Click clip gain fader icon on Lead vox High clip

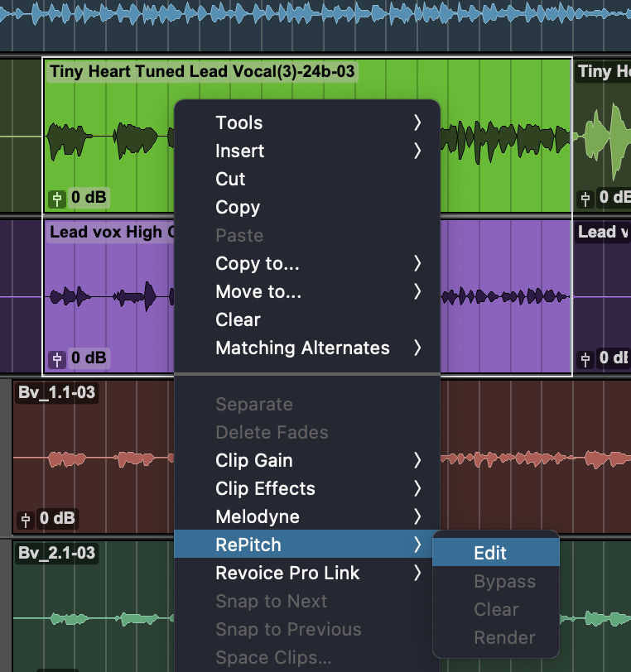(x=57, y=359)
